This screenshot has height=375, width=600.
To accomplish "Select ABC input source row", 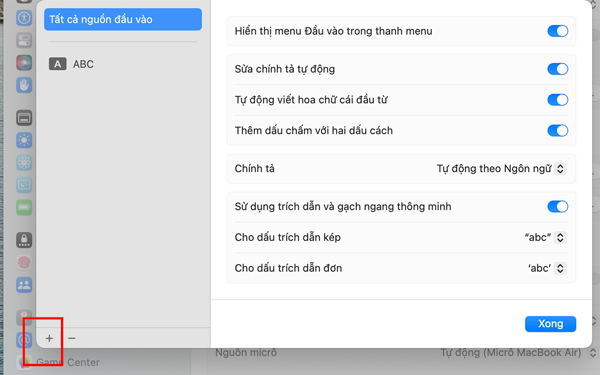I will pyautogui.click(x=123, y=64).
